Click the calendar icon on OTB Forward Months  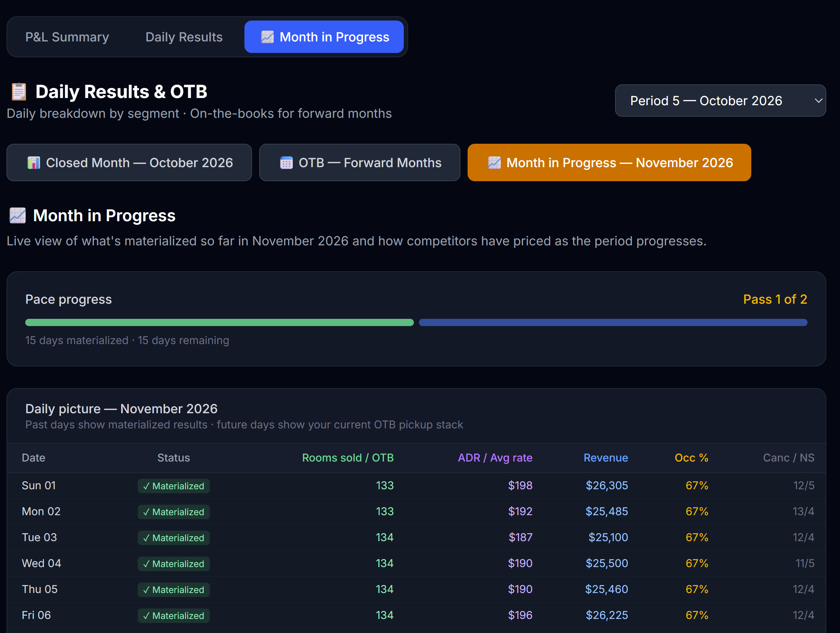tap(286, 163)
